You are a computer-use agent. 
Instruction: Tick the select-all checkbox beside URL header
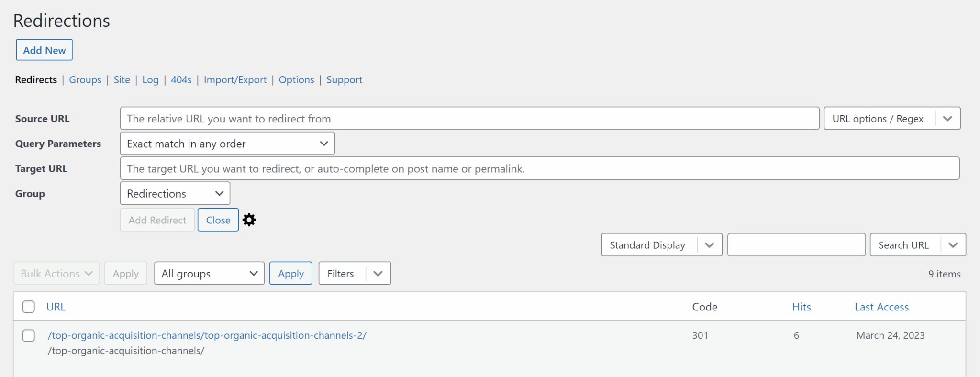(29, 307)
